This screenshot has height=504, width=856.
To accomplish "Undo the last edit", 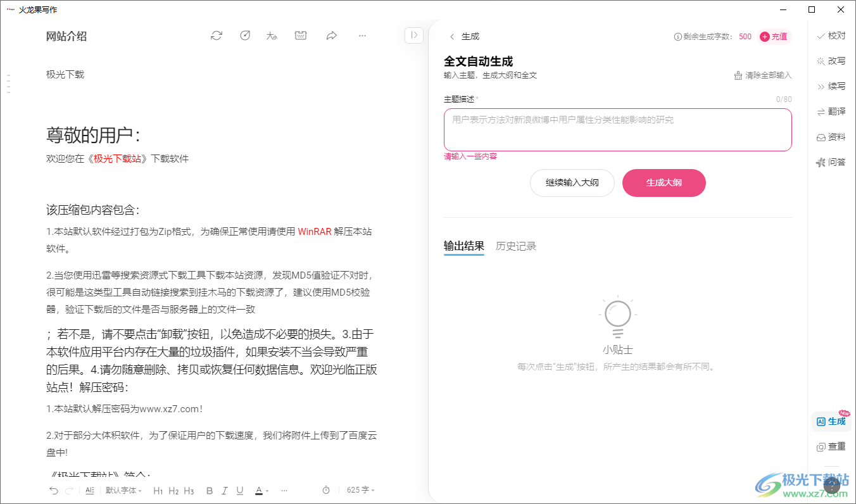I will pos(54,490).
